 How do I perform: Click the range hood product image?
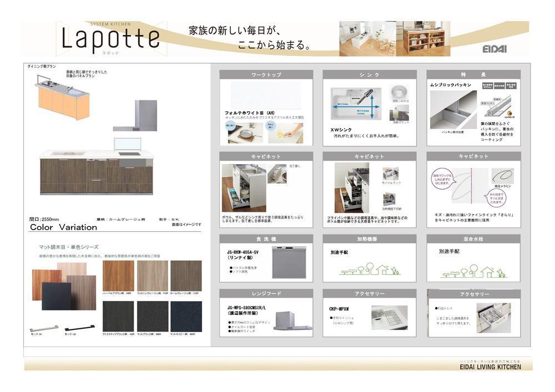click(x=293, y=321)
